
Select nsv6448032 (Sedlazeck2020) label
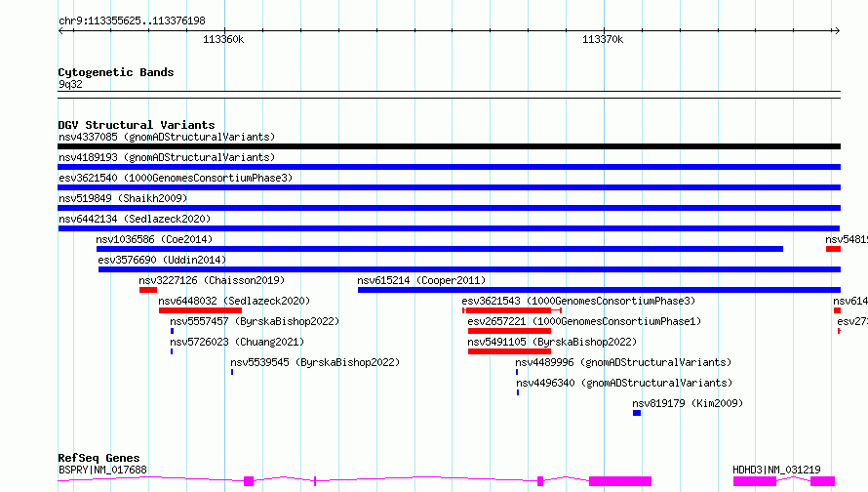234,301
